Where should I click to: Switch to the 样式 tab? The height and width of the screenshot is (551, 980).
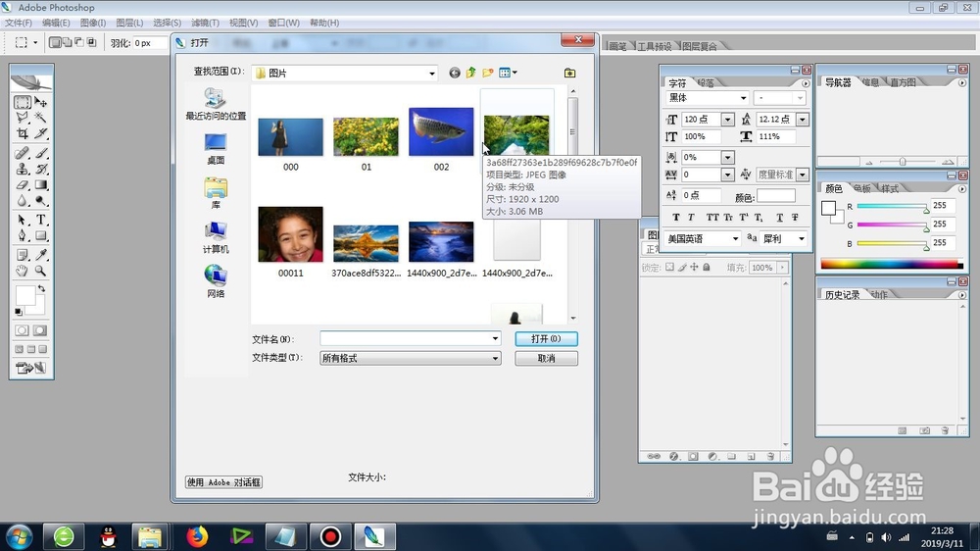coord(890,189)
